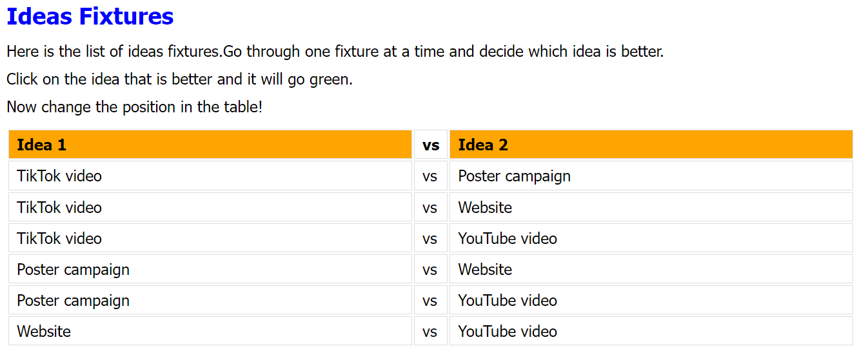Screen dimensions: 868x353
Task: Choose TikTok video over YouTube video
Action: click(x=59, y=238)
